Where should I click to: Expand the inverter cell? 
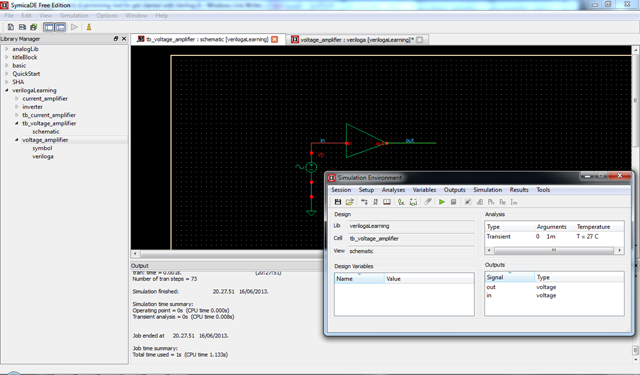click(x=17, y=107)
